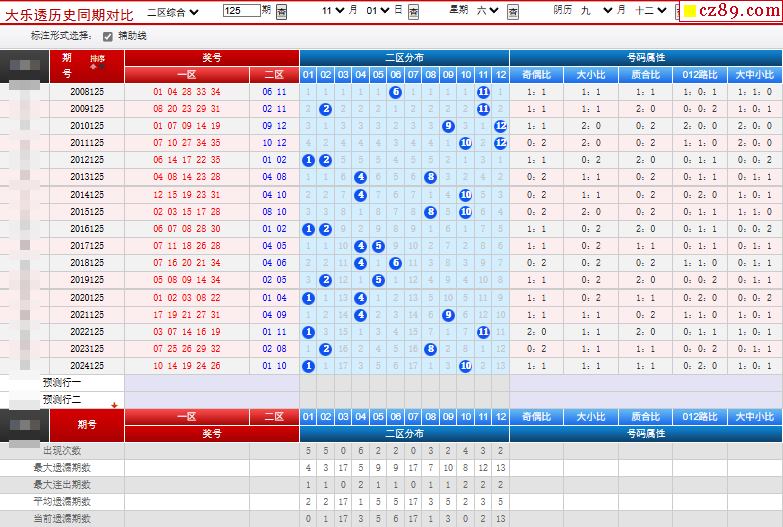The image size is (783, 527).
Task: Click the 最大遗漏期数 row label
Action: [x=62, y=468]
